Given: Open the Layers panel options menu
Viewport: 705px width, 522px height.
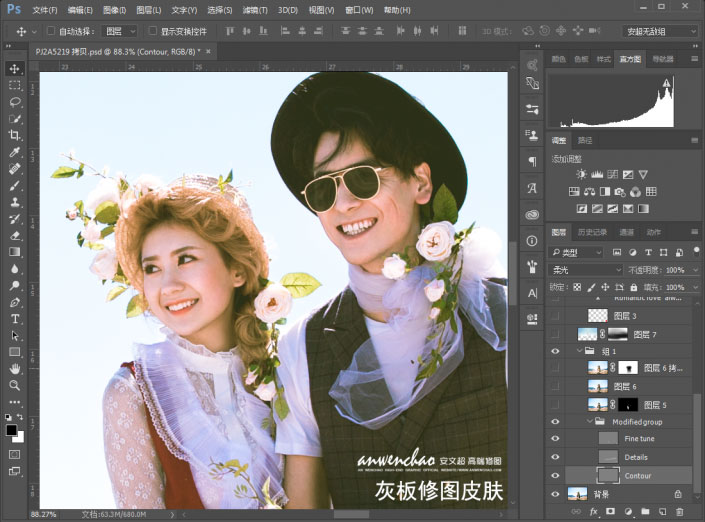Looking at the screenshot, I should 695,232.
